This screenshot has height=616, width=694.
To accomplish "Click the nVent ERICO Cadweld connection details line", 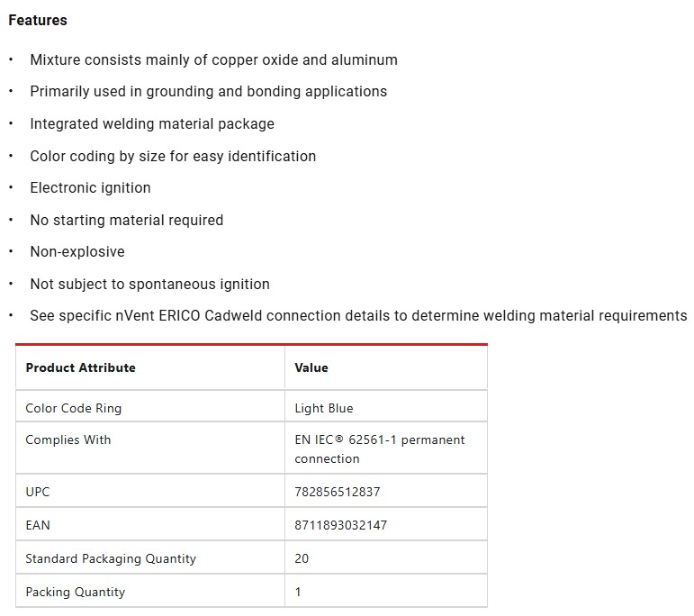I will [x=358, y=315].
